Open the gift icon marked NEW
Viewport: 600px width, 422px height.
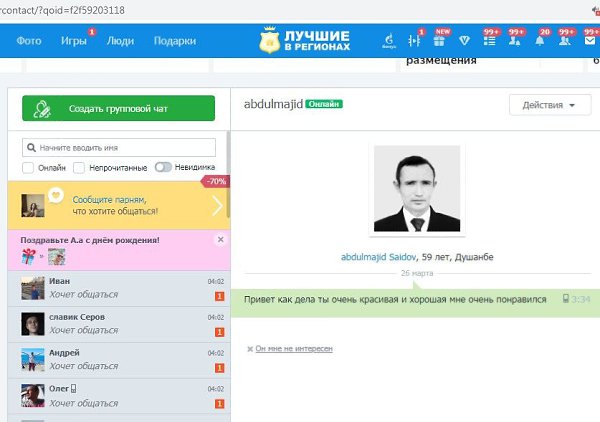441,40
